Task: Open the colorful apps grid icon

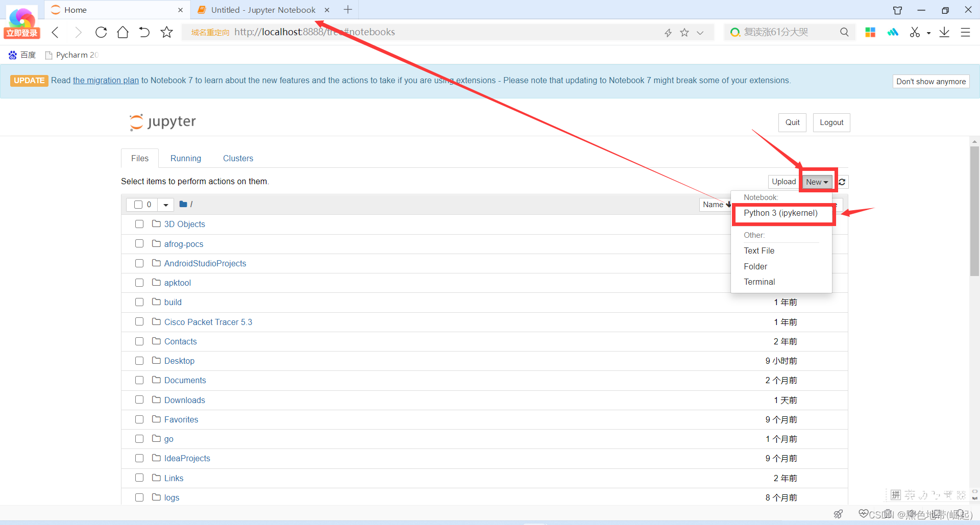Action: tap(870, 32)
